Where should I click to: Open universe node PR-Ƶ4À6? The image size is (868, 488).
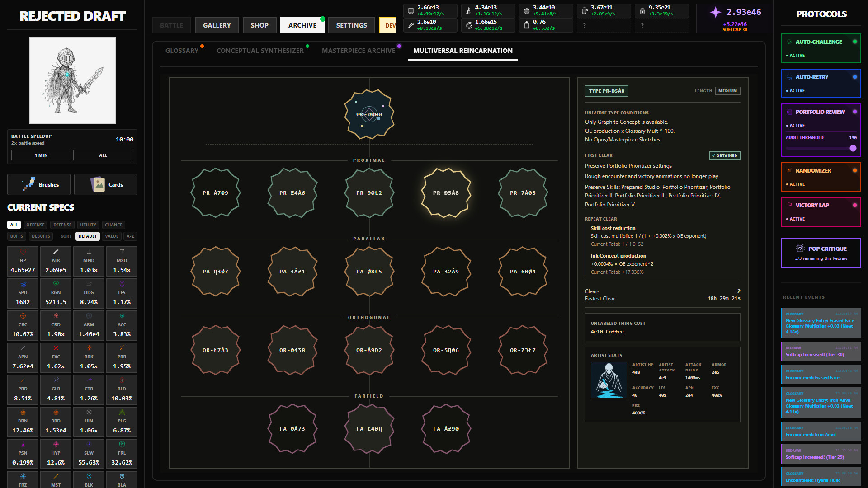292,193
